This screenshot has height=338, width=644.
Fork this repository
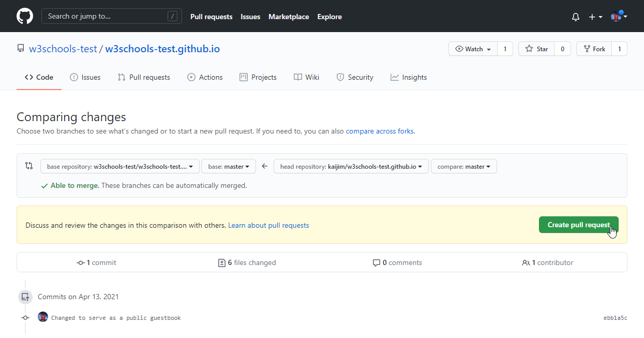(594, 49)
